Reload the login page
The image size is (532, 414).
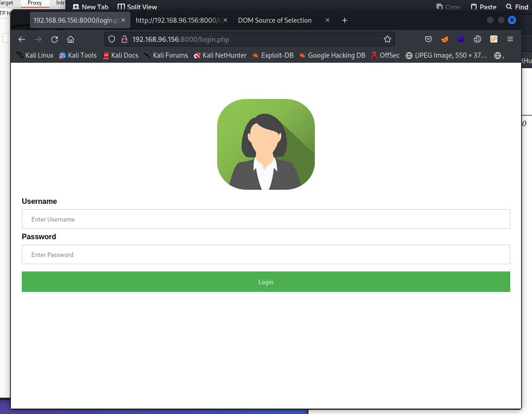54,39
